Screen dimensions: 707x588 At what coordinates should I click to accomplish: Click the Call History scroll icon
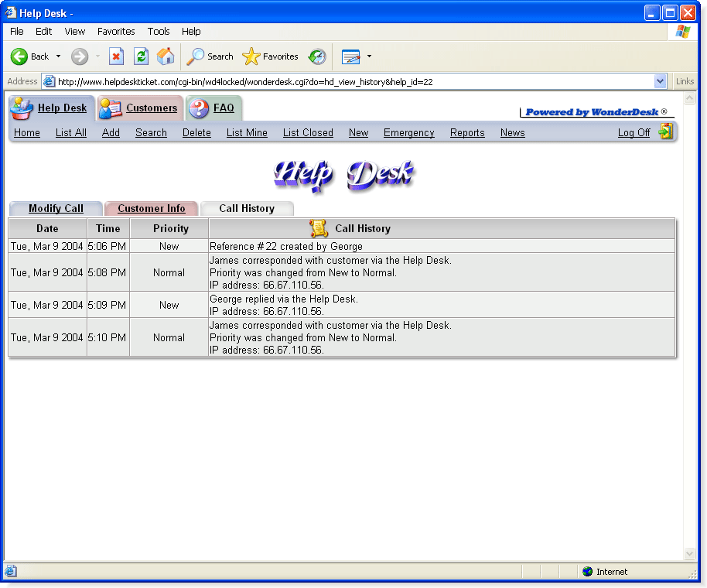(319, 228)
